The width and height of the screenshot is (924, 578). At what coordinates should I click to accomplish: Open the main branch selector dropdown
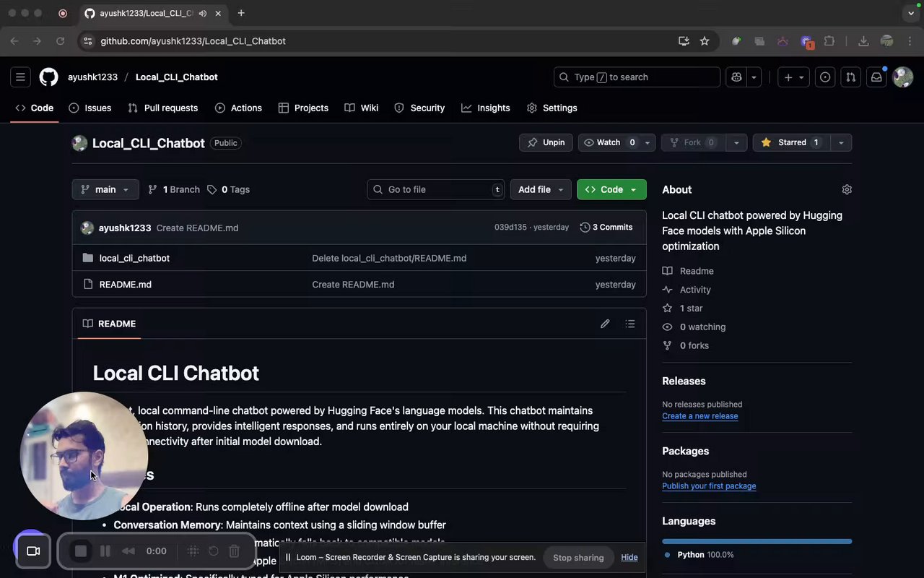[x=105, y=189]
